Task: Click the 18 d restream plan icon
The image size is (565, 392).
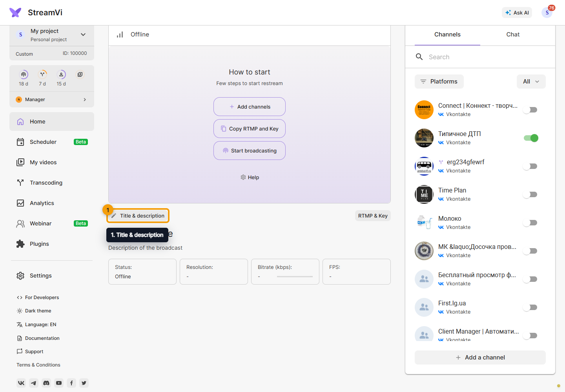Action: click(24, 74)
